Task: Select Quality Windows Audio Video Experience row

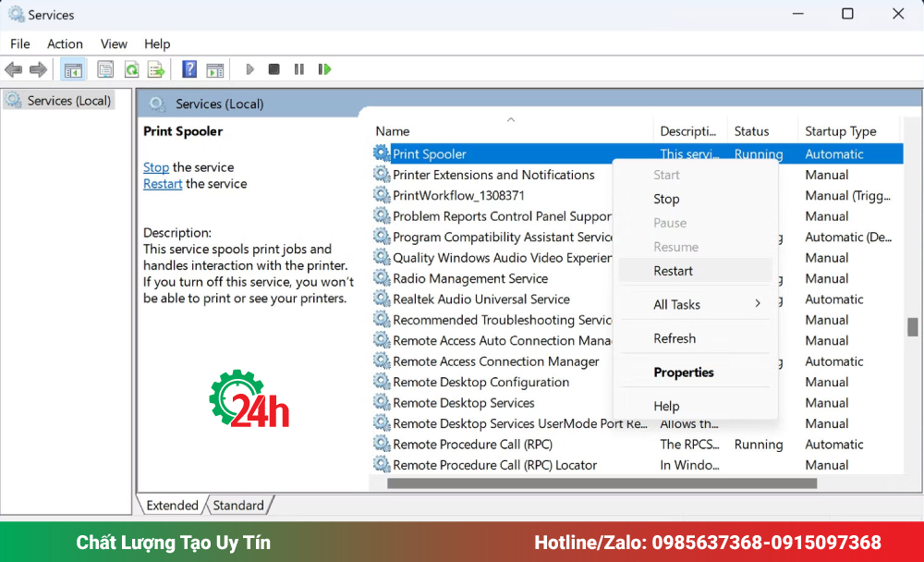Action: [x=502, y=258]
